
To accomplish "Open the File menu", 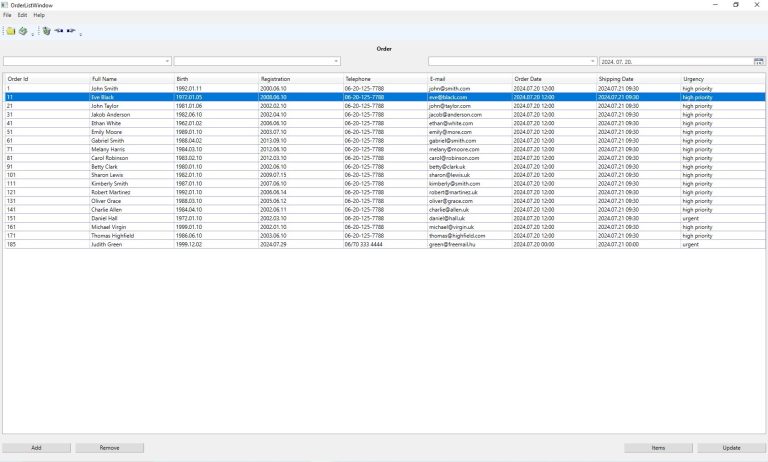I will coord(7,15).
